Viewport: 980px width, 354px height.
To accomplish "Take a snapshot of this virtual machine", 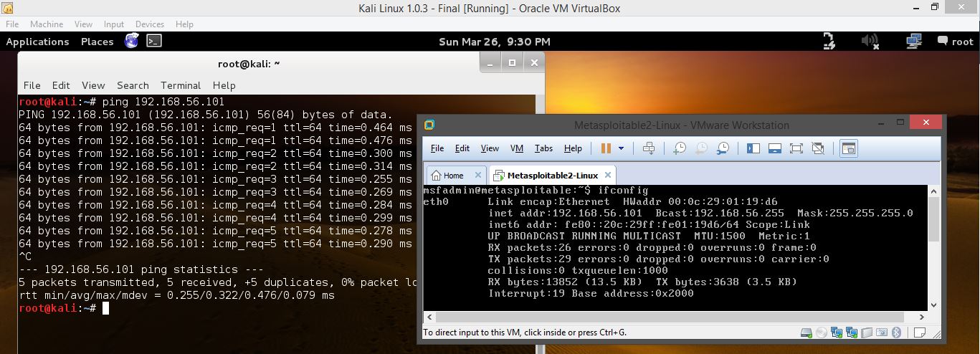I will pyautogui.click(x=680, y=148).
